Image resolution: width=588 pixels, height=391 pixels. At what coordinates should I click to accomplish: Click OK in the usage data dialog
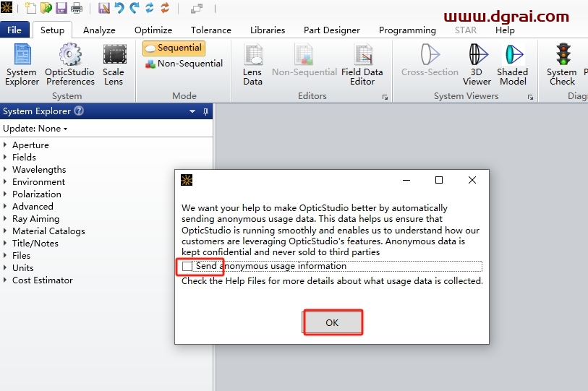tap(332, 322)
